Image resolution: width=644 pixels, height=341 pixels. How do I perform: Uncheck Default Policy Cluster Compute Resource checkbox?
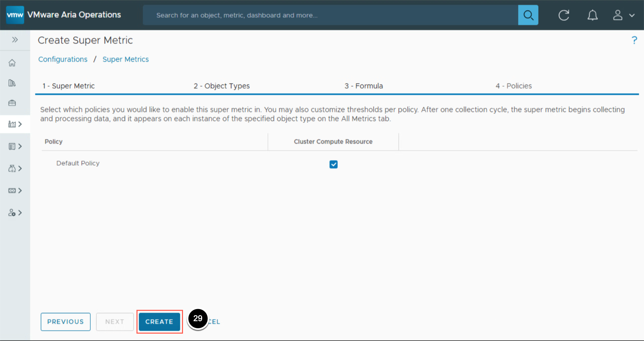pyautogui.click(x=333, y=164)
